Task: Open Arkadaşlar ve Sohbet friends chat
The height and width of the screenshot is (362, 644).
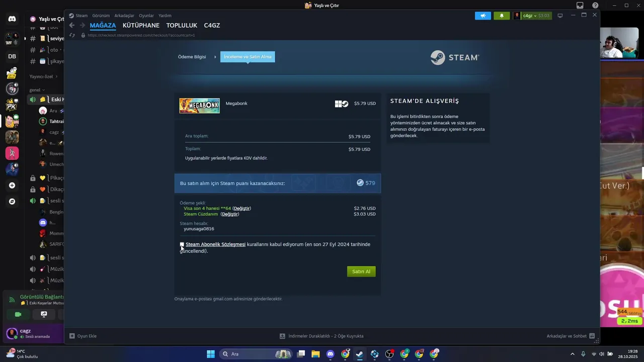Action: pyautogui.click(x=571, y=336)
